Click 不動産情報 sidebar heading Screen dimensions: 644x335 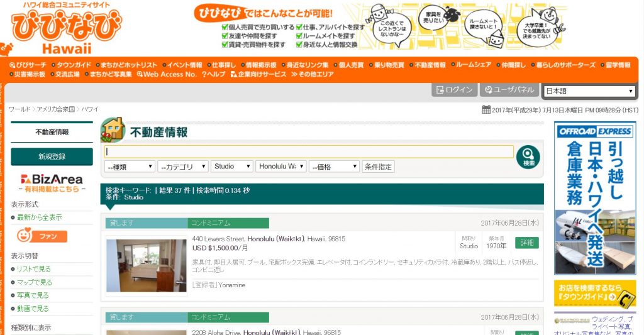(52, 132)
